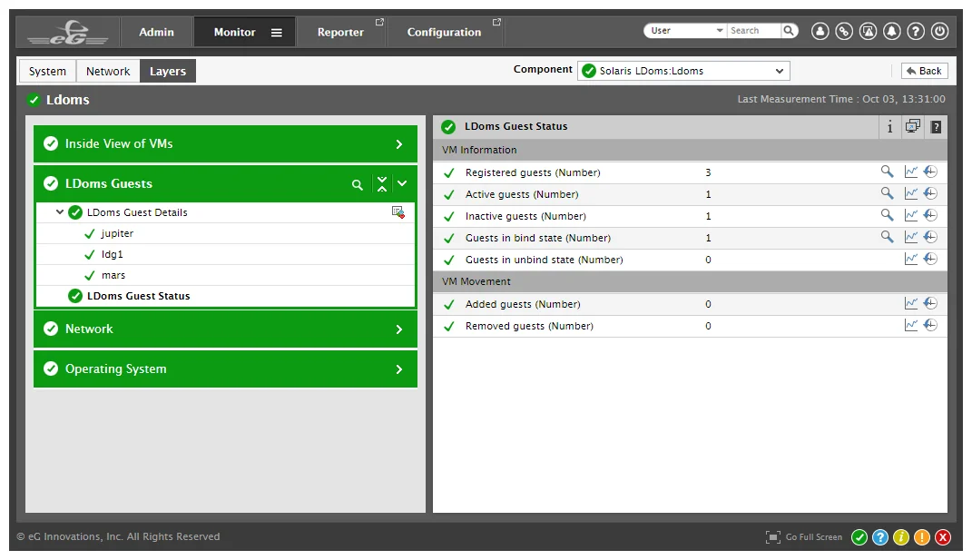Open the user profile icon in header
This screenshot has width=972, height=560.
point(820,31)
